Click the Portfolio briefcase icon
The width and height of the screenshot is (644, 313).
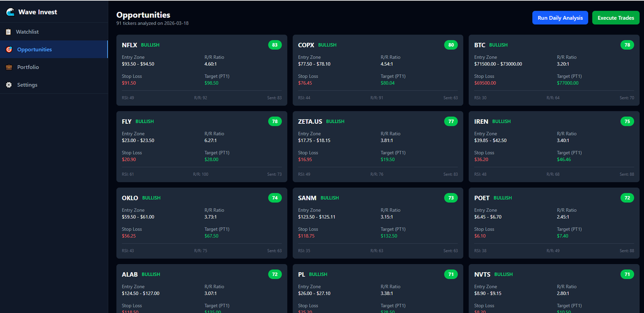click(9, 68)
